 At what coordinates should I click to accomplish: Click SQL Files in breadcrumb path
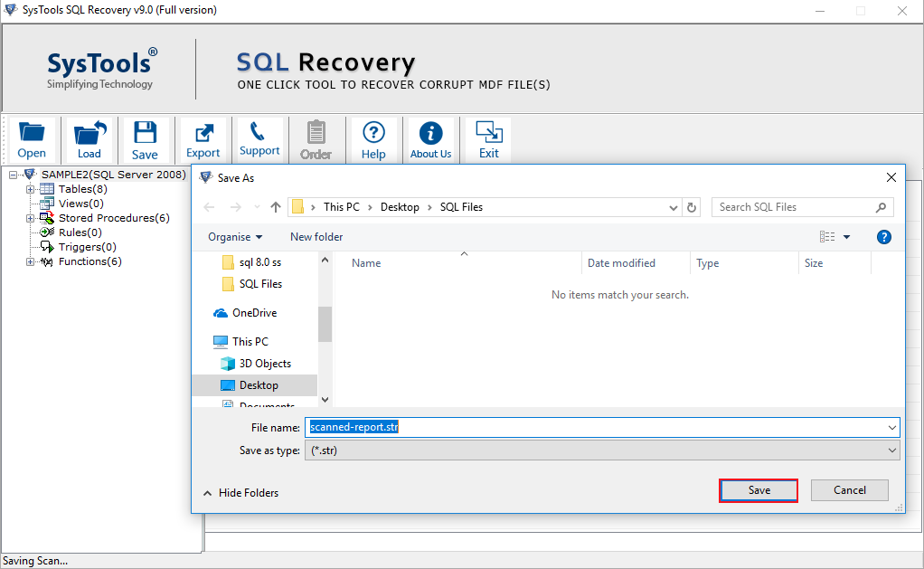point(461,207)
